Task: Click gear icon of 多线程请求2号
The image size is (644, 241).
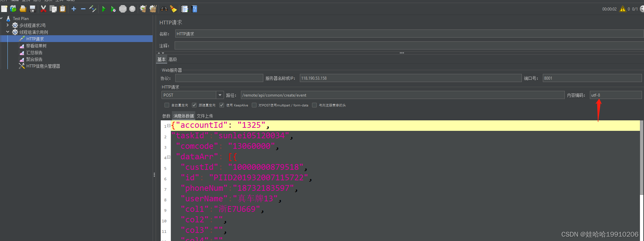Action: click(x=15, y=25)
